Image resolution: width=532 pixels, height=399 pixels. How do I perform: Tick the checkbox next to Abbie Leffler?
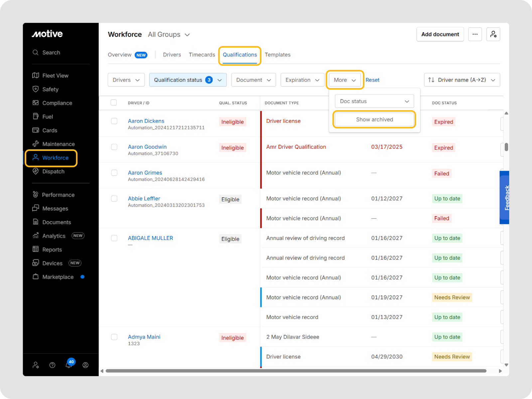pos(114,199)
